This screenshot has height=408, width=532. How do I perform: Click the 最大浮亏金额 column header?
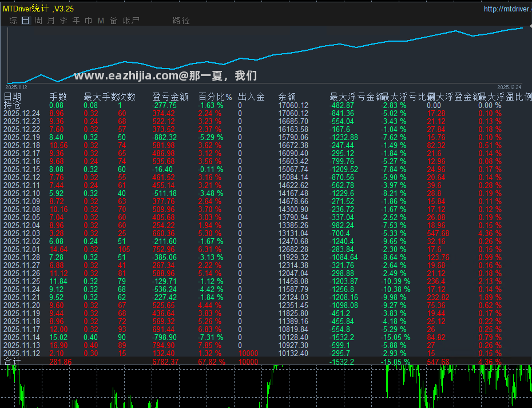click(356, 97)
